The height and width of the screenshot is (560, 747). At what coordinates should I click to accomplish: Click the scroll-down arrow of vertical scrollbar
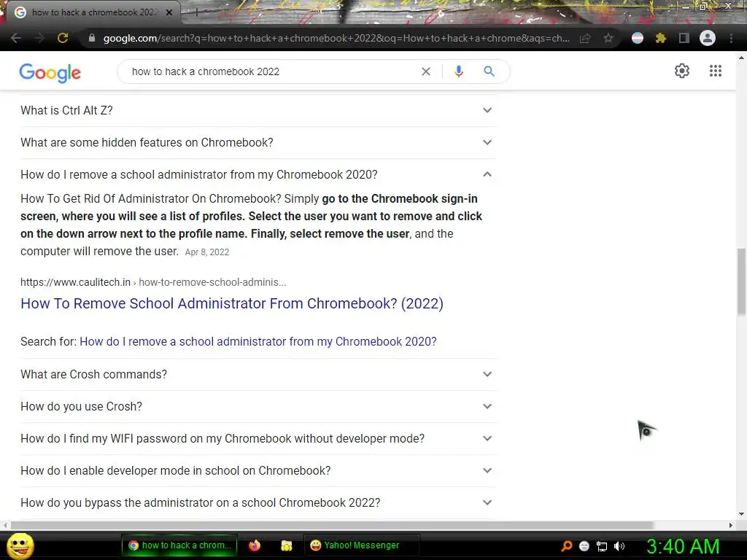point(741,514)
